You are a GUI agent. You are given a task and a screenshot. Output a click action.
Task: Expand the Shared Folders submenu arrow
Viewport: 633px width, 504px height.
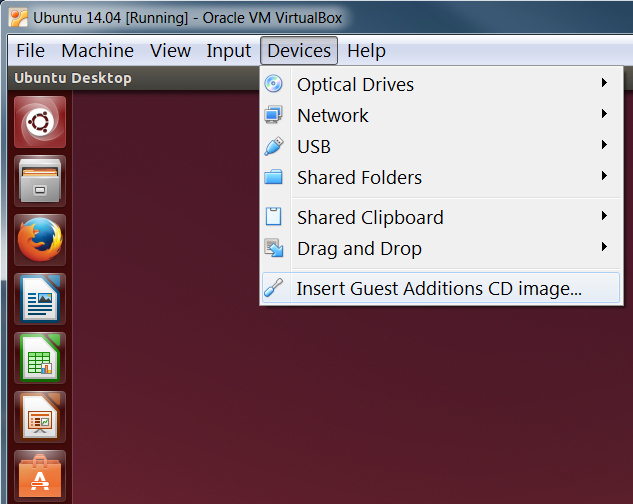pos(604,176)
